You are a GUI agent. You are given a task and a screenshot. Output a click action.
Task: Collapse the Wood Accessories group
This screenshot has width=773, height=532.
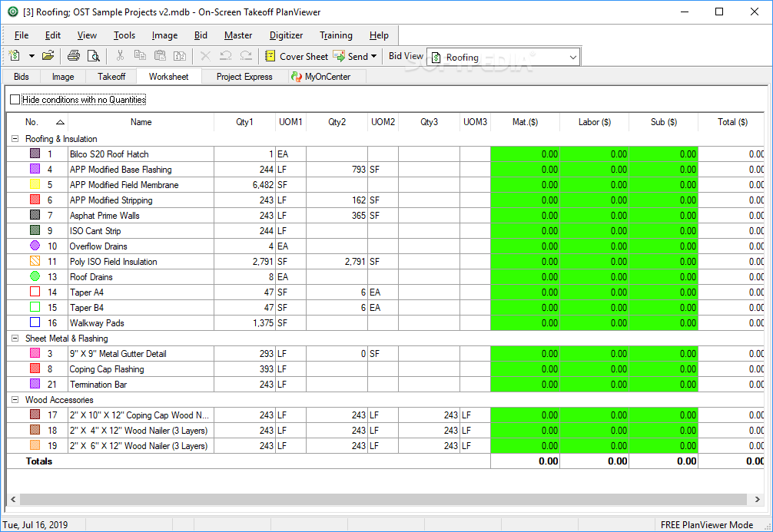click(x=15, y=400)
